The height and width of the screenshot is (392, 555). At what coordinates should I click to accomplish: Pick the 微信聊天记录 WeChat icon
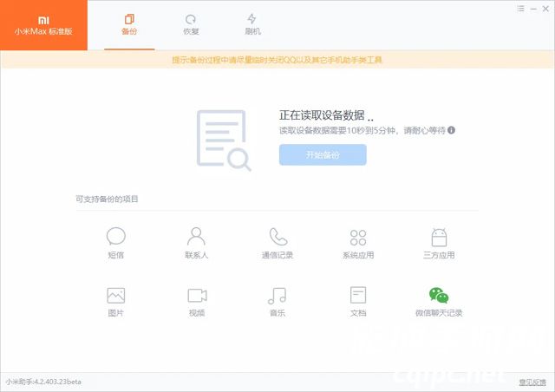click(x=439, y=295)
